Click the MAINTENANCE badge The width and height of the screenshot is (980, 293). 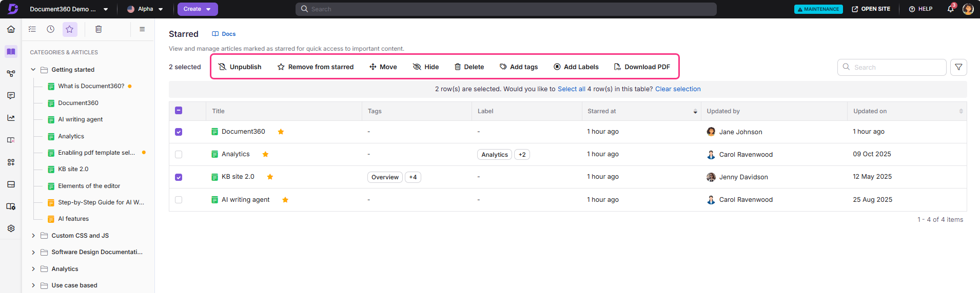(x=818, y=9)
